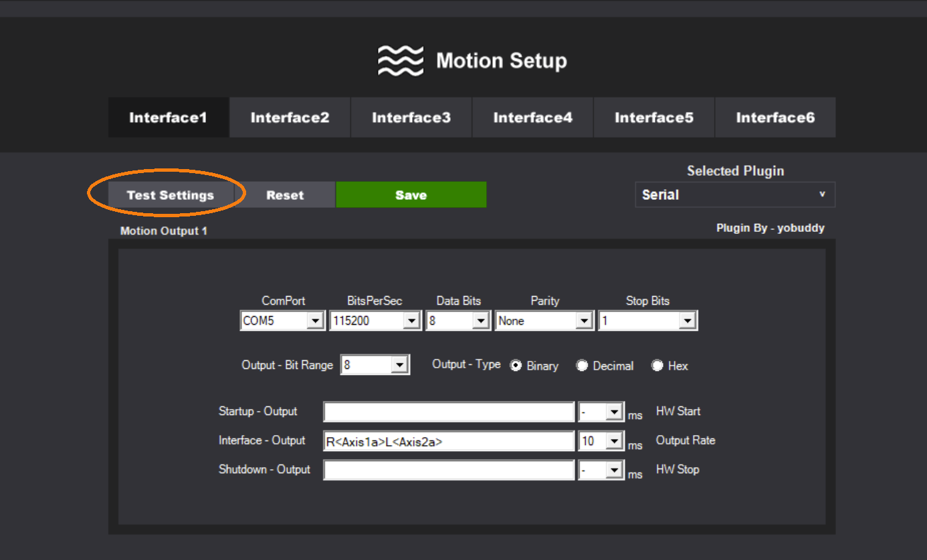This screenshot has width=927, height=560.
Task: Open the HW Start delay dropdown
Action: (614, 412)
